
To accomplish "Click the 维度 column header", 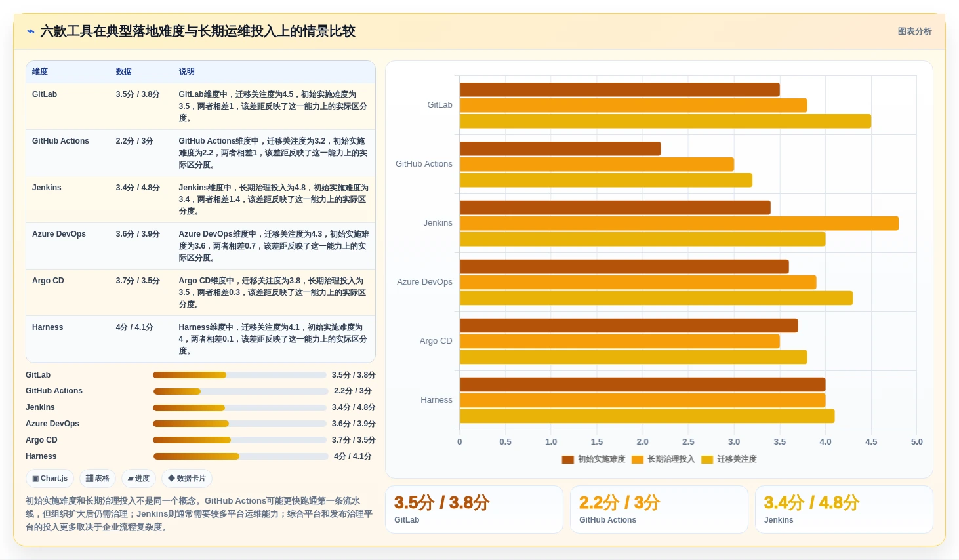I will pos(40,72).
